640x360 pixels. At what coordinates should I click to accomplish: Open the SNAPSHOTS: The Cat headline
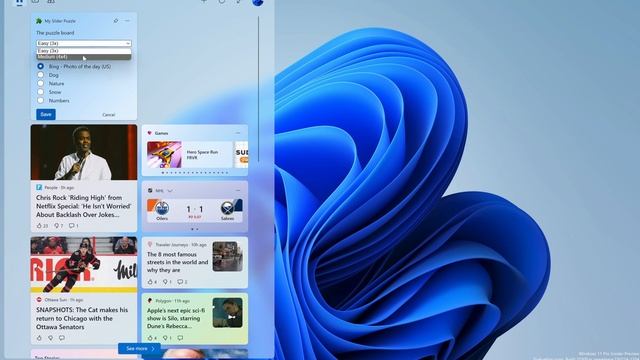[82, 318]
